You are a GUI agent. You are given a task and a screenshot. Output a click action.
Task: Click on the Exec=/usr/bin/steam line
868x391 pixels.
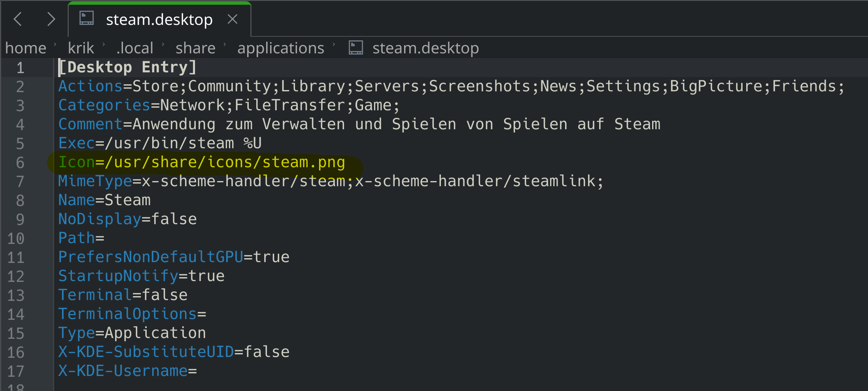(160, 143)
